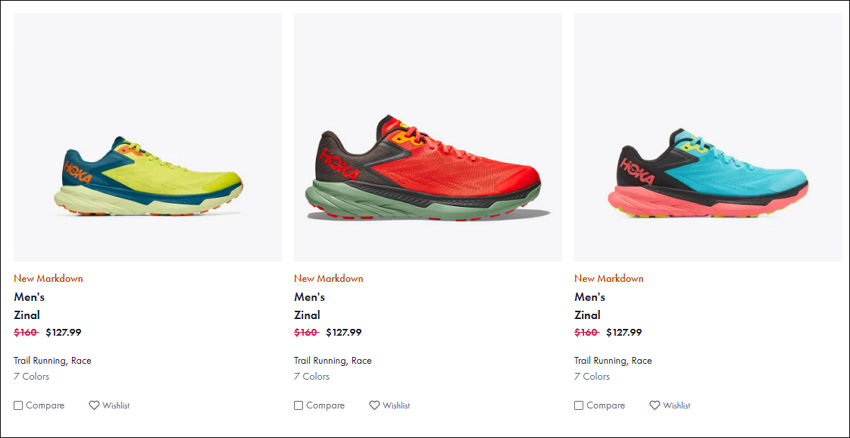Screen dimensions: 850x438
Task: Add red Zinal shoe to Wishlist heart
Action: [x=375, y=405]
